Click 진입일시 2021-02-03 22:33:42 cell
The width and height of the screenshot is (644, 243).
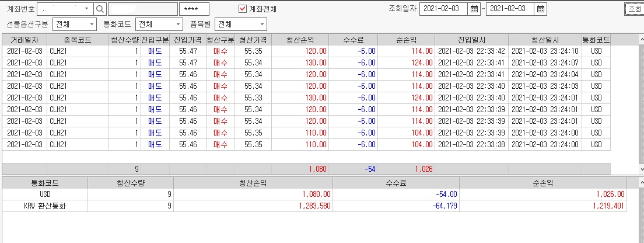coord(471,51)
